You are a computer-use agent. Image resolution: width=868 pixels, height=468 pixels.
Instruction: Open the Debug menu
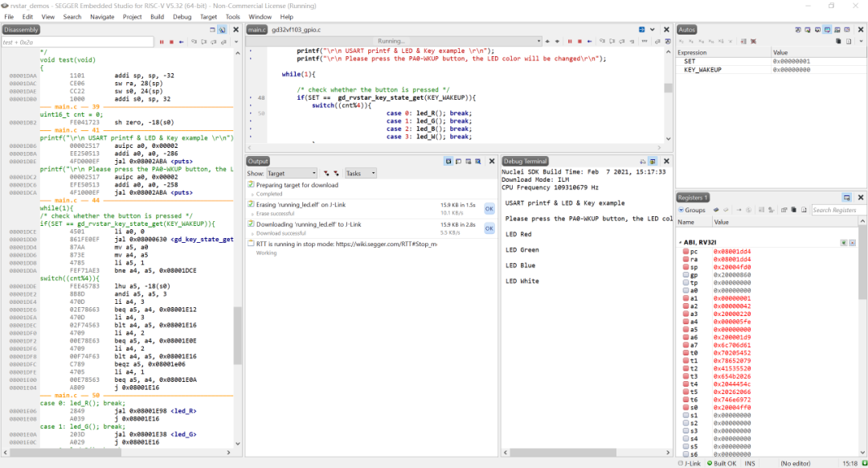[182, 17]
